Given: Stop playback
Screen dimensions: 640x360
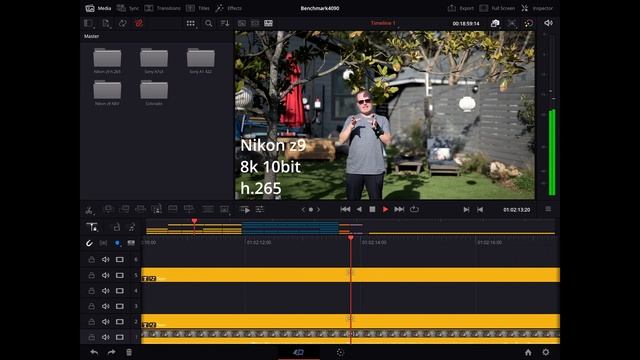Looking at the screenshot, I should pyautogui.click(x=372, y=209).
